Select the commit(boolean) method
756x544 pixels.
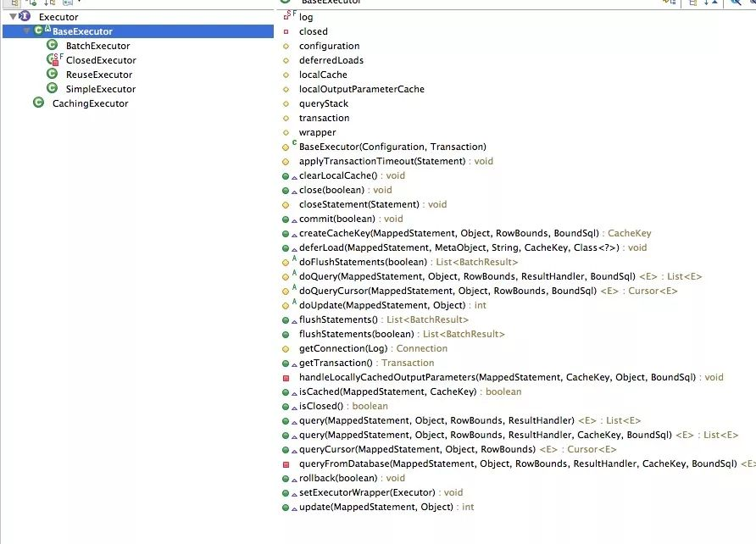point(351,219)
